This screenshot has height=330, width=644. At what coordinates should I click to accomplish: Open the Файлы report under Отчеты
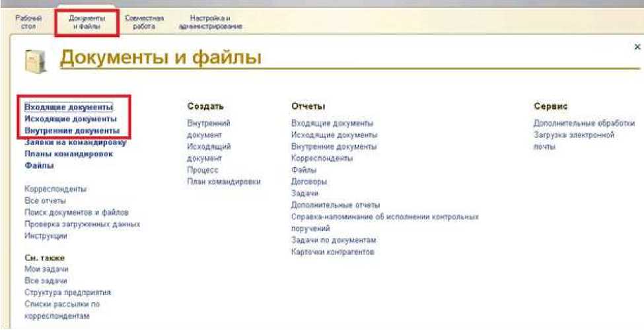point(304,170)
